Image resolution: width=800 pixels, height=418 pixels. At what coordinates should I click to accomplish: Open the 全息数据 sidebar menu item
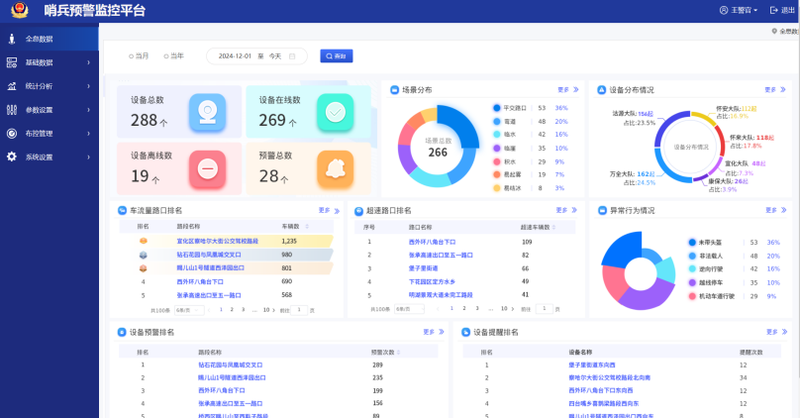coord(49,39)
